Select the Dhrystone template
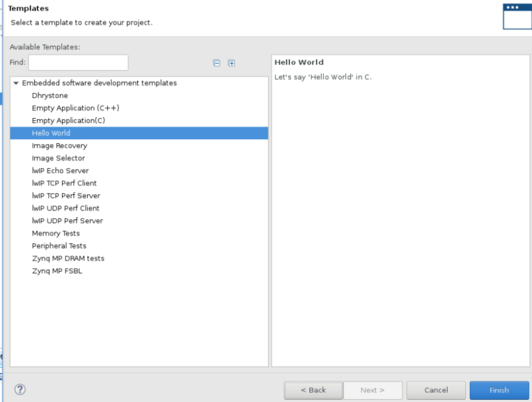 tap(49, 95)
